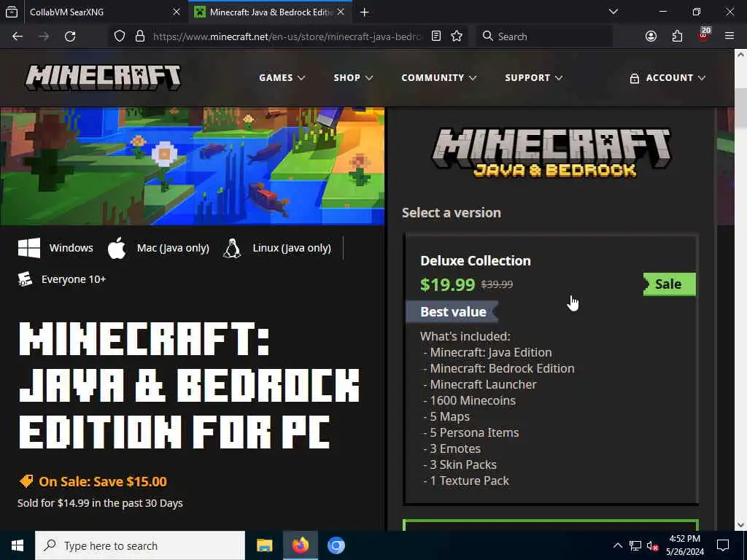Close the Minecraft Java & Bedrock tab
Viewport: 747px width, 560px height.
coord(341,12)
